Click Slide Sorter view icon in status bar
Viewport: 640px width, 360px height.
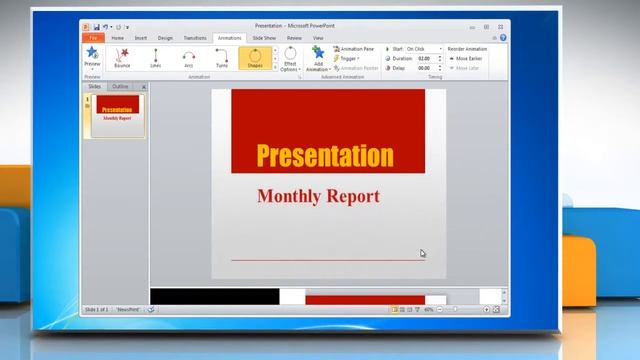402,310
